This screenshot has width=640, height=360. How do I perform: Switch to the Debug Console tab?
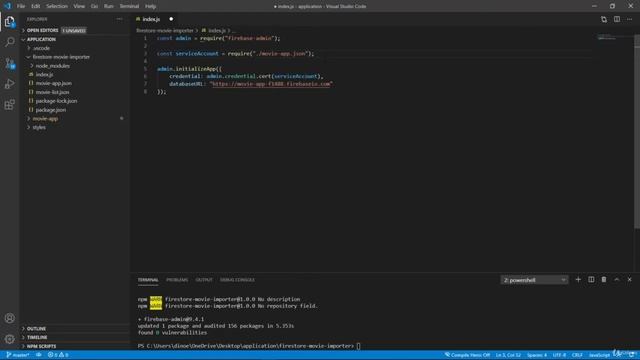[x=237, y=280]
